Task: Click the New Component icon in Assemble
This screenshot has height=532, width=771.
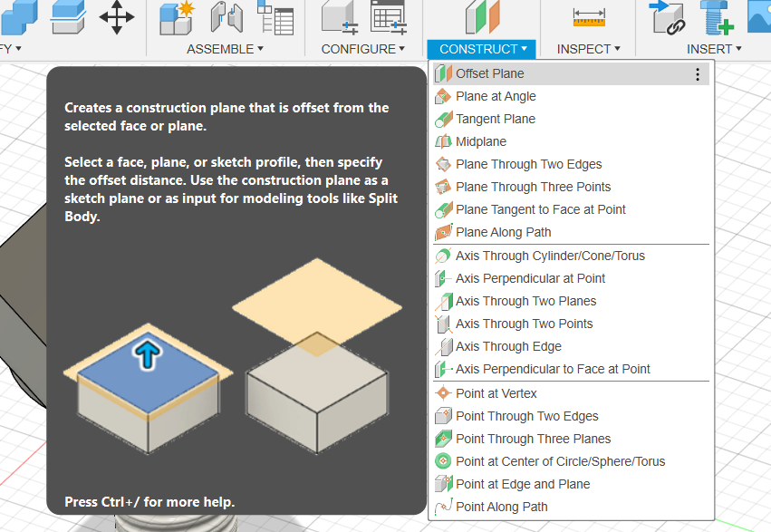Action: click(177, 18)
